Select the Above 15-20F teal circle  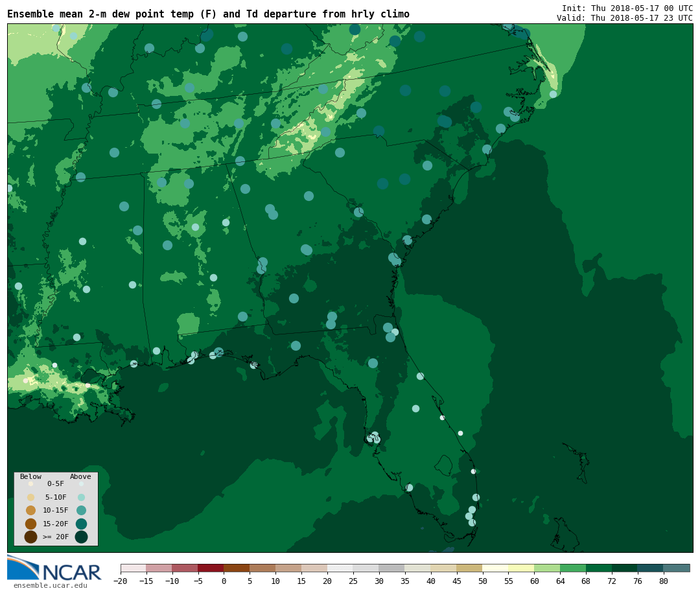click(81, 524)
